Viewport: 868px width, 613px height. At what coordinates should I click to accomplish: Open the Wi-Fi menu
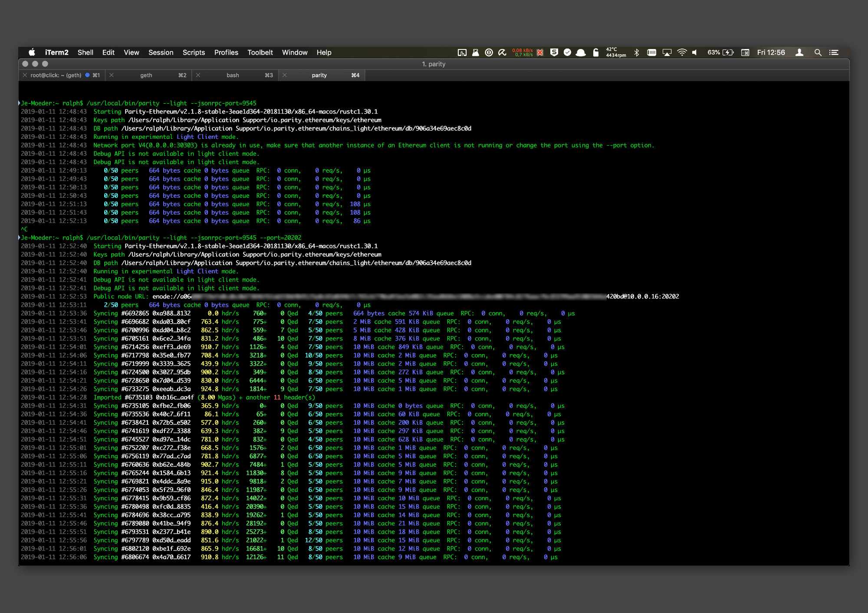coord(682,52)
